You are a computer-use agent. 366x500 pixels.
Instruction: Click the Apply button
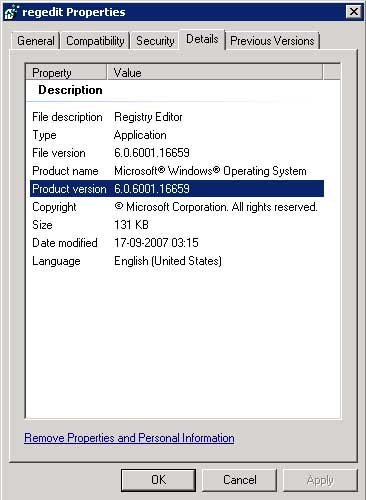click(320, 480)
